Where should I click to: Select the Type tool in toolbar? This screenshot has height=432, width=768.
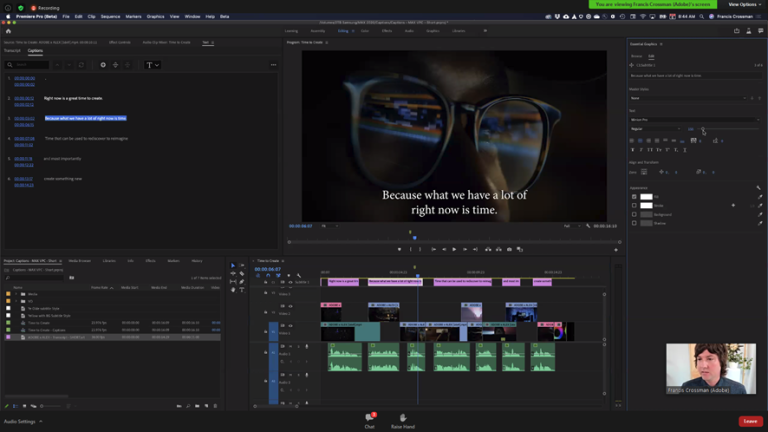pyautogui.click(x=241, y=289)
